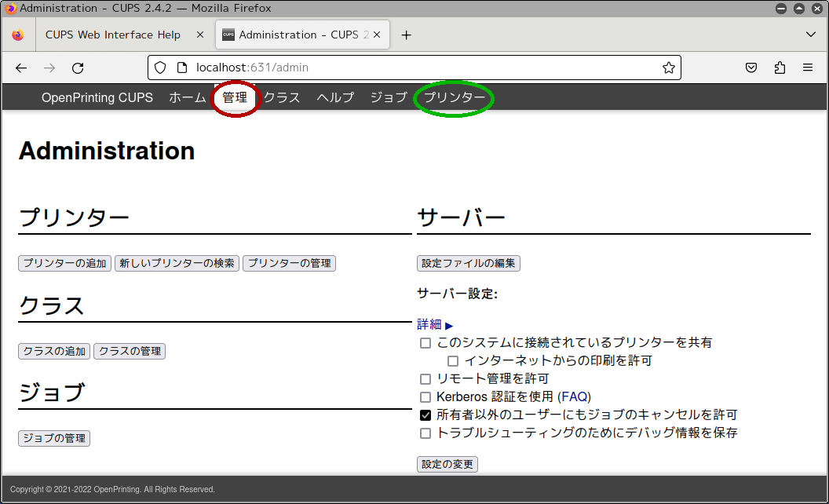The image size is (829, 504).
Task: Close the Administration - CUPS tab
Action: (377, 35)
